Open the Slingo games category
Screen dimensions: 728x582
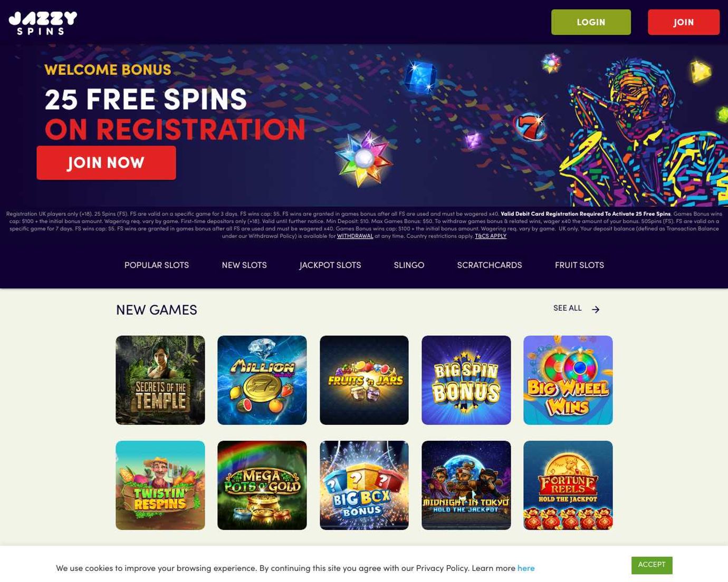click(409, 265)
